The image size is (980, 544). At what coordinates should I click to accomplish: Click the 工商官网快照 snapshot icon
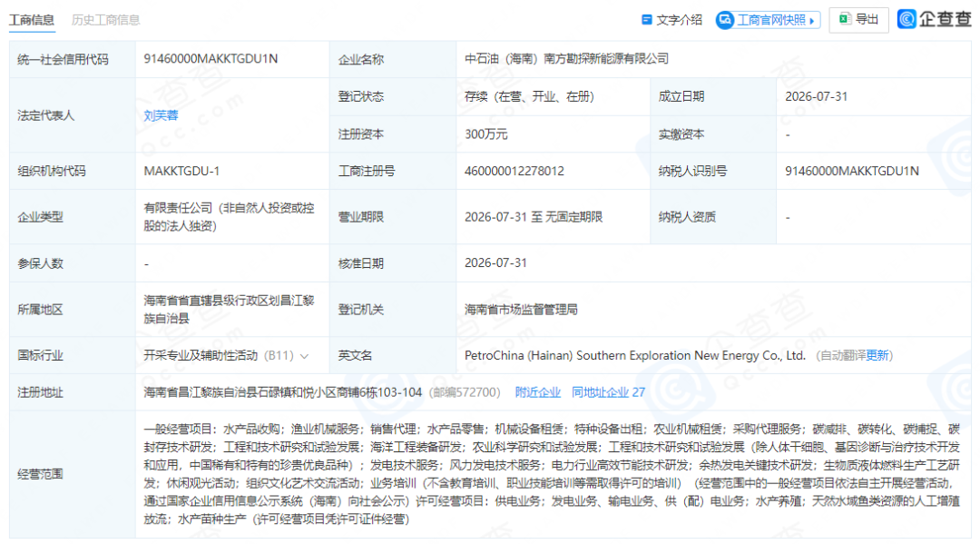pyautogui.click(x=725, y=20)
